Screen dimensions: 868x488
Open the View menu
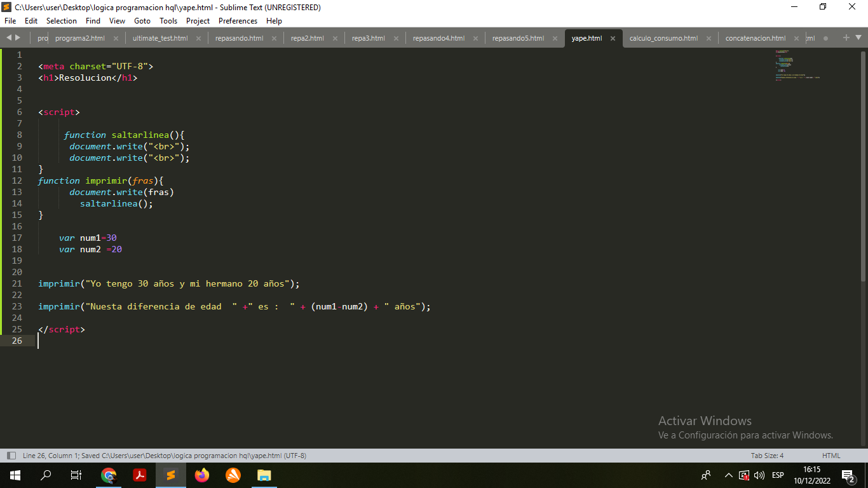[x=117, y=21]
